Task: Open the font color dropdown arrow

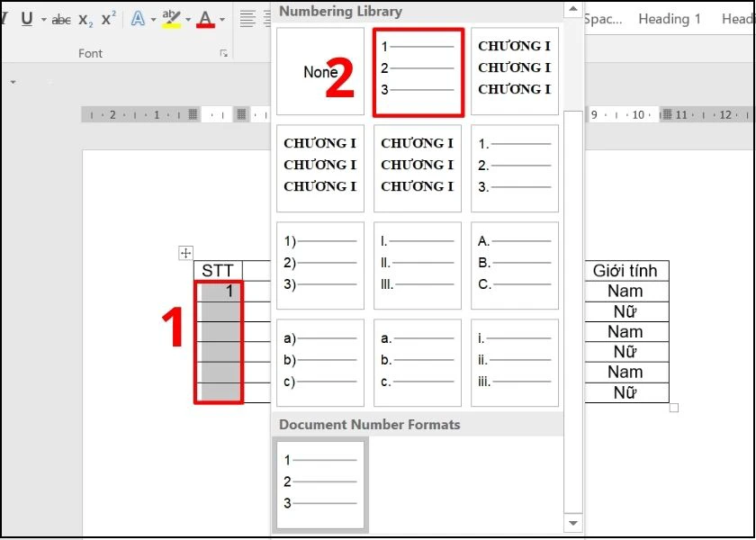Action: point(222,20)
